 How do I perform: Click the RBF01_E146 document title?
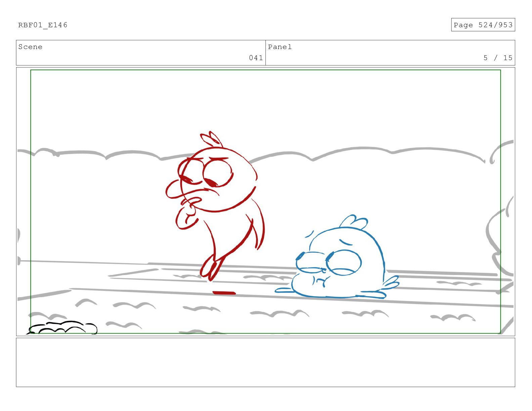[x=43, y=25]
